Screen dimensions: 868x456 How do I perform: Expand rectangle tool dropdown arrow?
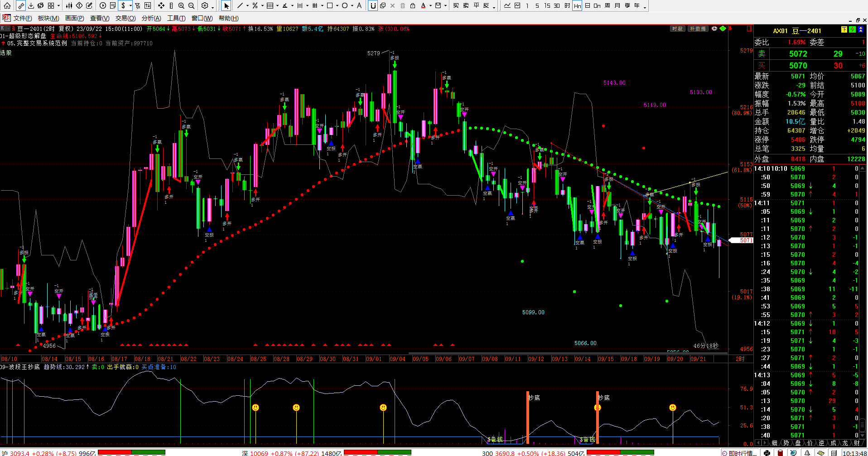(x=337, y=5)
